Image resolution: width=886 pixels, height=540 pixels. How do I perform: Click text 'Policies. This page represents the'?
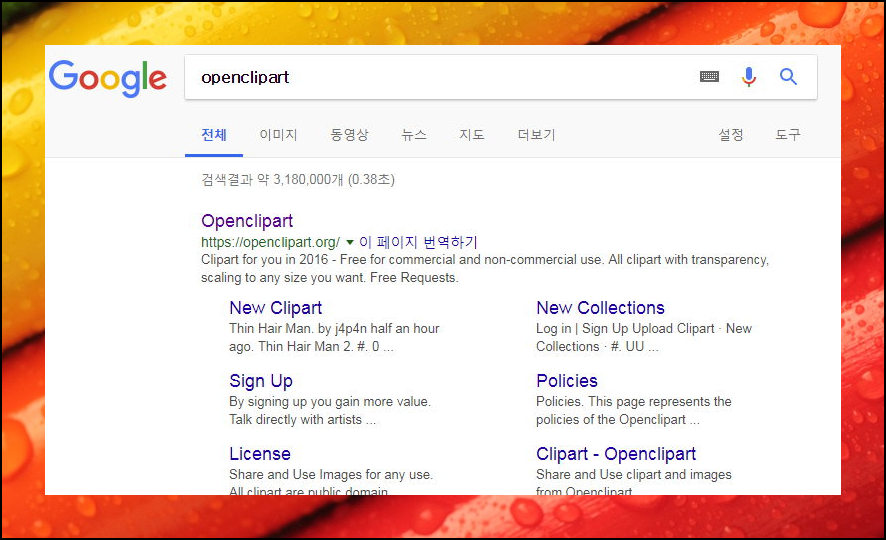pyautogui.click(x=633, y=402)
